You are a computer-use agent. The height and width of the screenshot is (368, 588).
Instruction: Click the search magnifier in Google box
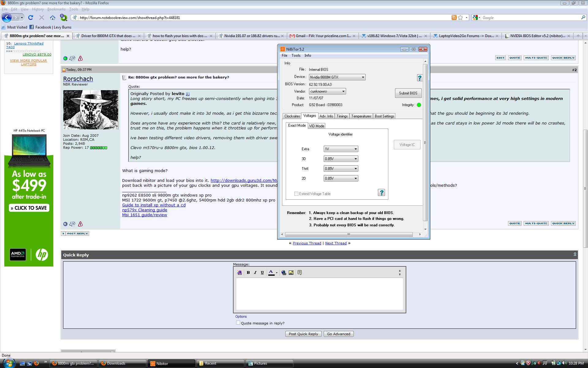coord(583,17)
